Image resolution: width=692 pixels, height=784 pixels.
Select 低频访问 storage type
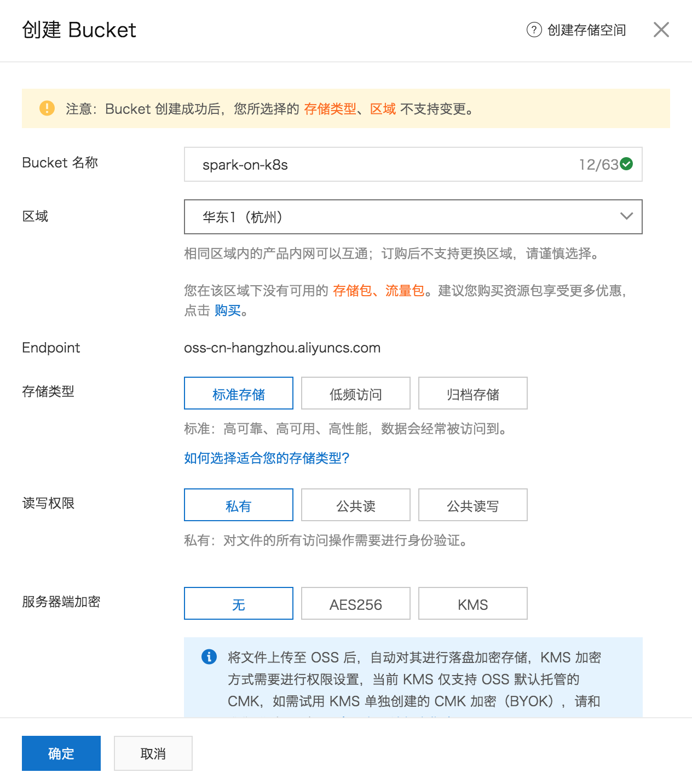(356, 394)
